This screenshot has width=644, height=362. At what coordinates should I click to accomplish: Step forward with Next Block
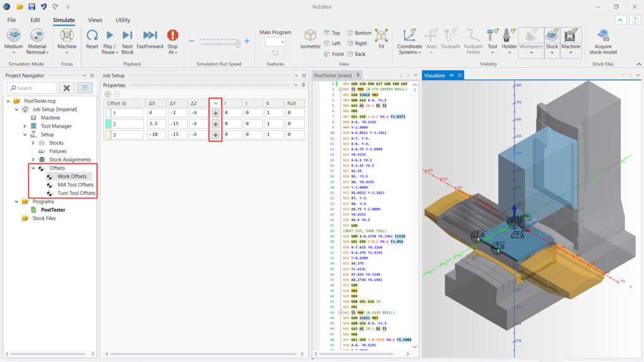(x=128, y=36)
